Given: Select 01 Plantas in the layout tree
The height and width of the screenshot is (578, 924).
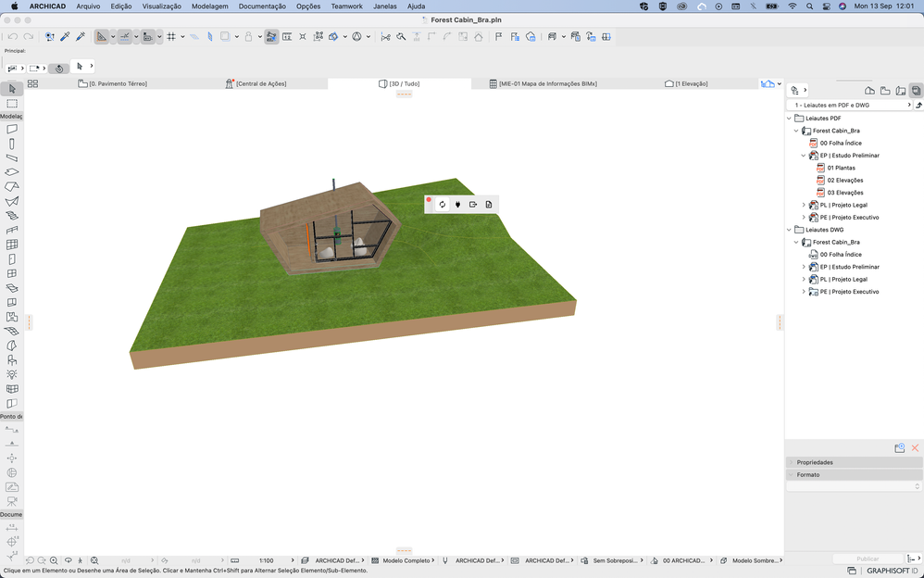Looking at the screenshot, I should click(x=841, y=168).
